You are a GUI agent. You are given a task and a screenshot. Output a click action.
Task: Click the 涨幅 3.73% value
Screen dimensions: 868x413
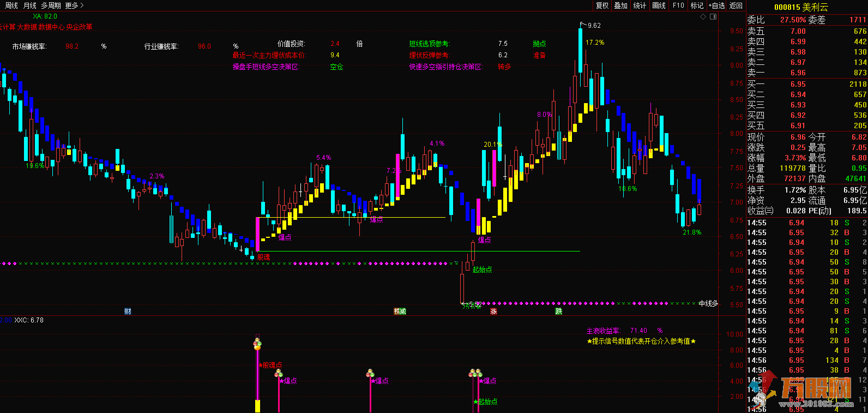(795, 158)
